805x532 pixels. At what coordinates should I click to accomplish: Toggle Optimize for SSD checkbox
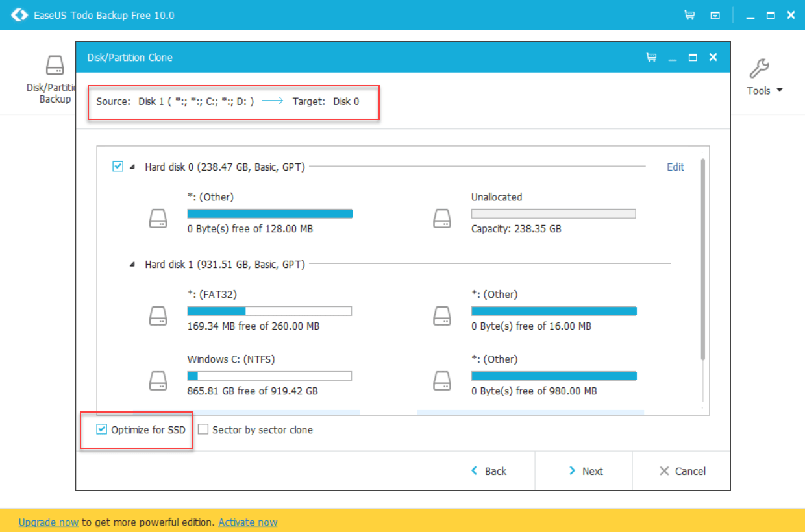click(101, 429)
